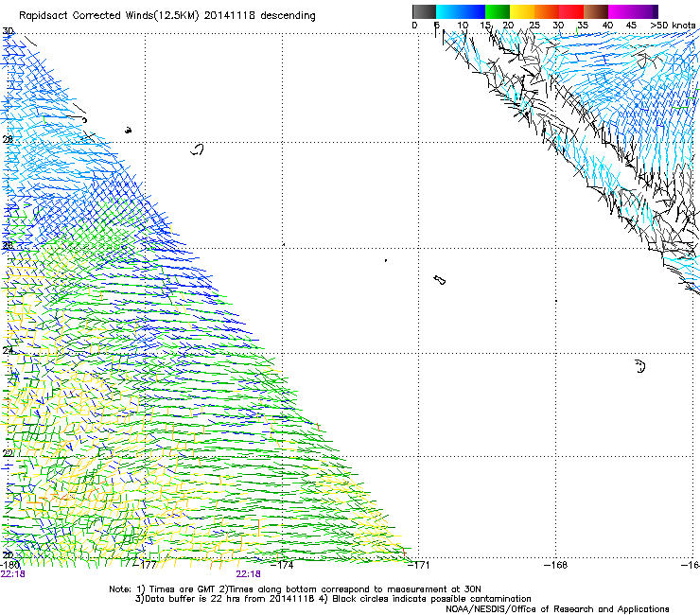Click the '35' knots label under the color bar
The image size is (700, 615).
point(583,26)
